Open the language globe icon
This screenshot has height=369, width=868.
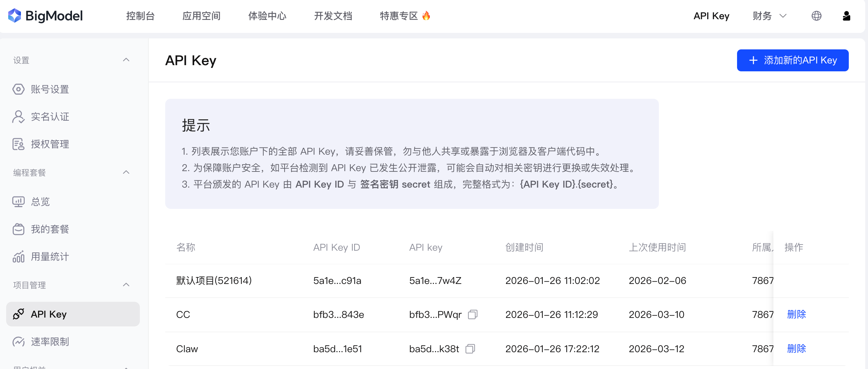[816, 16]
